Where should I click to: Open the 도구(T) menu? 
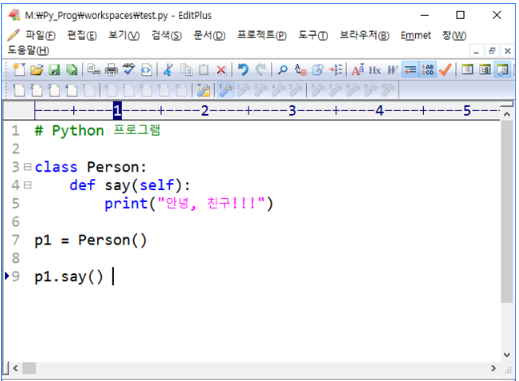point(313,35)
